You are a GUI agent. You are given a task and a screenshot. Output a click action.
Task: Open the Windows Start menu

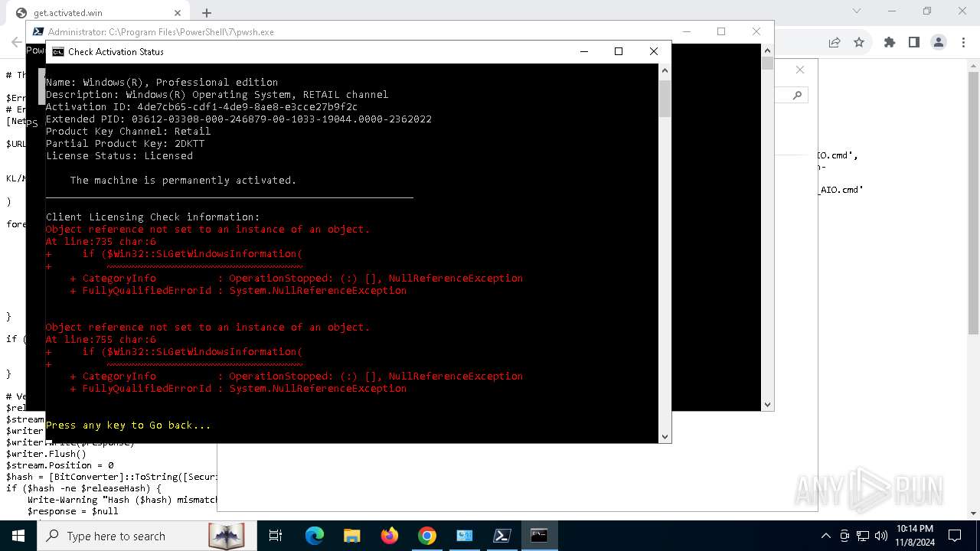click(18, 536)
